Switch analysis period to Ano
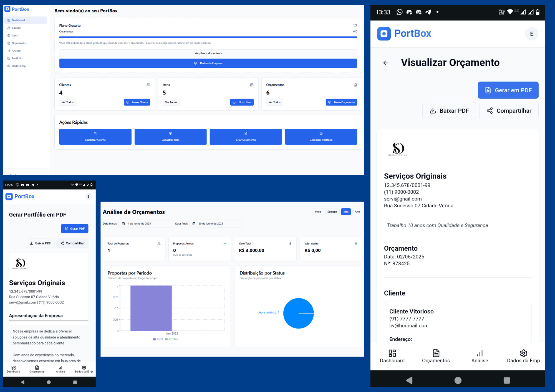Screen dimensions: 555x392 [x=357, y=212]
